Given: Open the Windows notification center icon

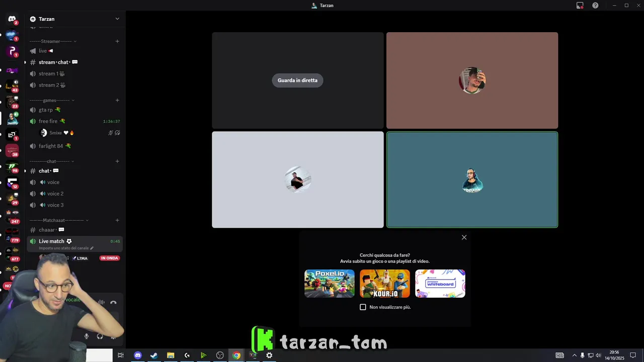Looking at the screenshot, I should 633,355.
